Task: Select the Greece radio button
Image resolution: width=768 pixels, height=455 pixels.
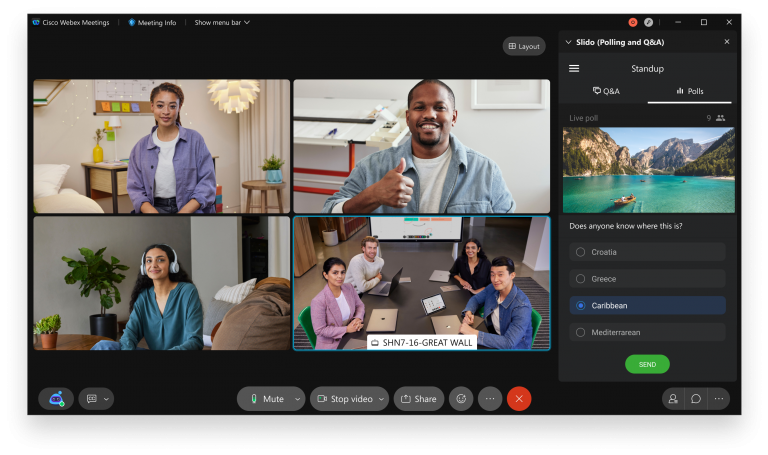Action: pos(580,279)
